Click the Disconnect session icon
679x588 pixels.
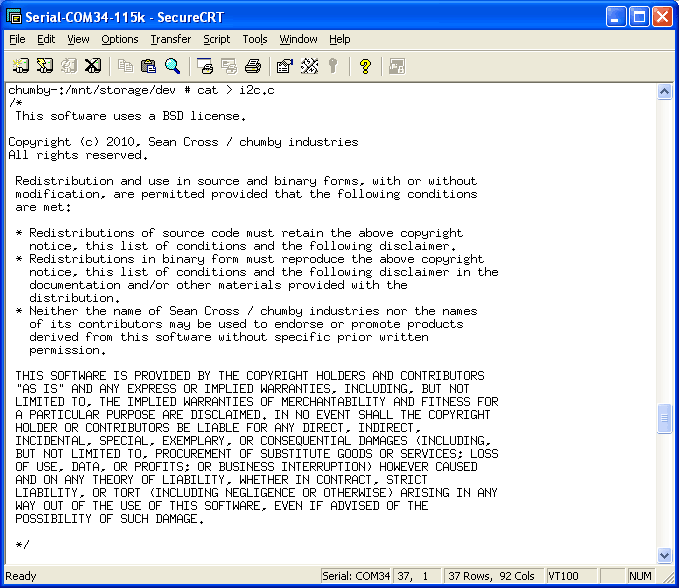92,66
